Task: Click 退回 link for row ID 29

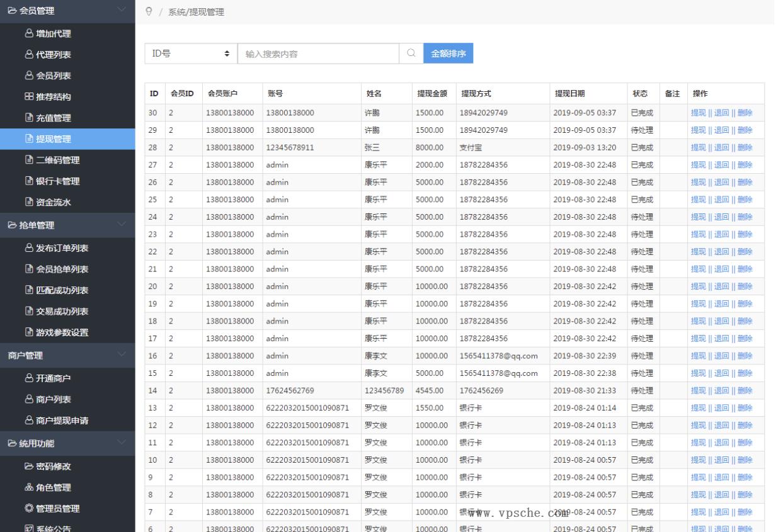Action: pos(721,130)
